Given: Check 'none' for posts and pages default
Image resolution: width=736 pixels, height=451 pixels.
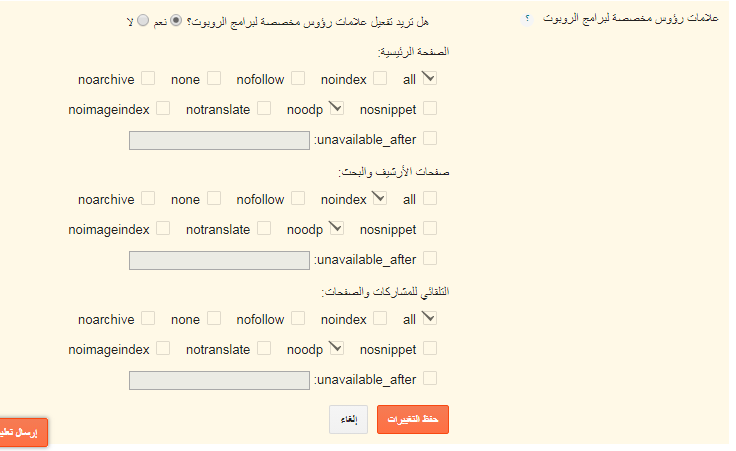Looking at the screenshot, I should tap(214, 318).
